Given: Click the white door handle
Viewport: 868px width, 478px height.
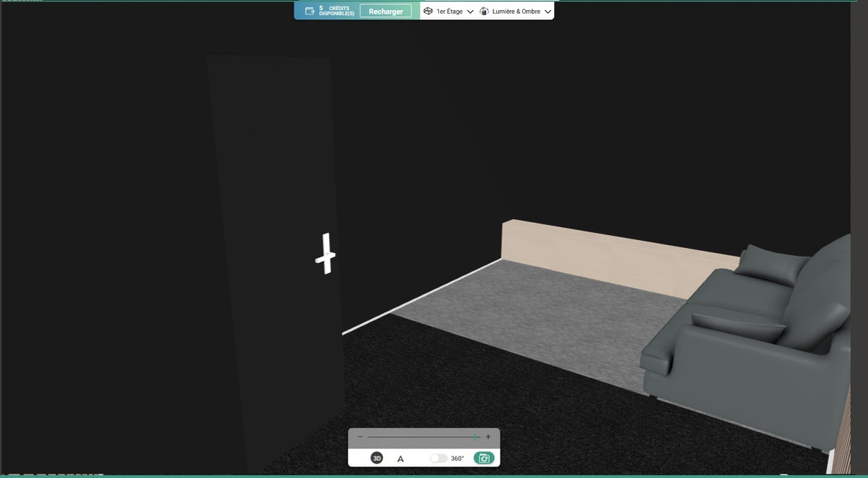Looking at the screenshot, I should (325, 254).
